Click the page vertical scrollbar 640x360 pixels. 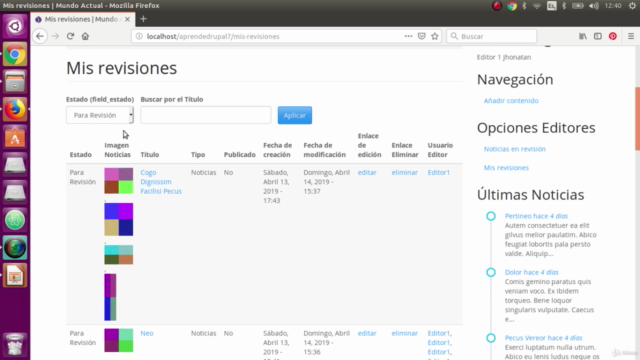pos(637,118)
